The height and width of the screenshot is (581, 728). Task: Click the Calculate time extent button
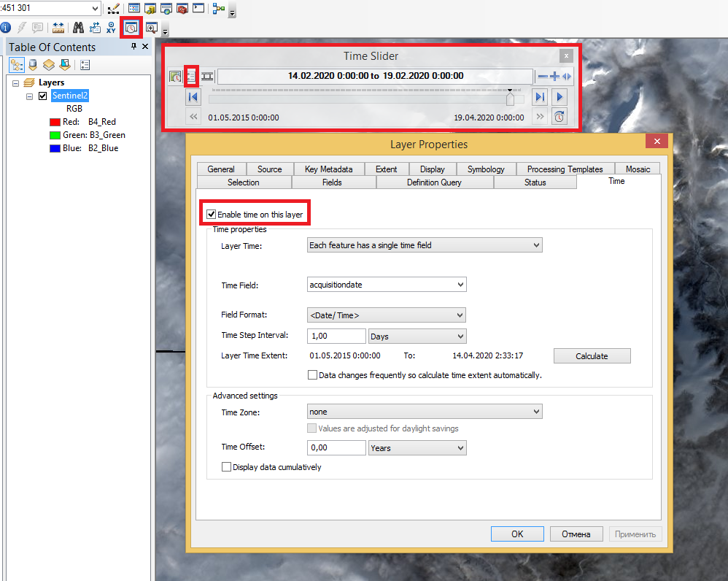pos(592,356)
